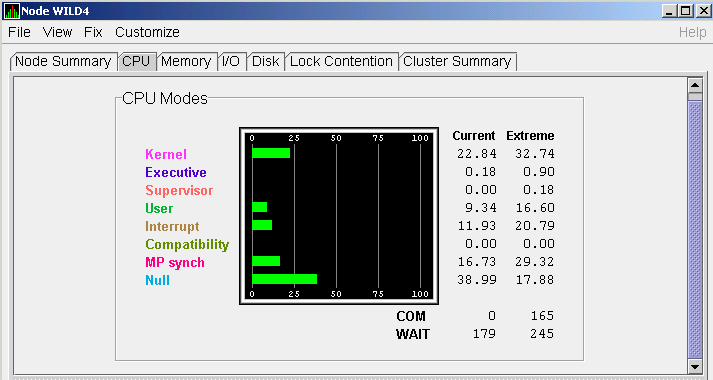Go to the I/O tab

pyautogui.click(x=231, y=61)
